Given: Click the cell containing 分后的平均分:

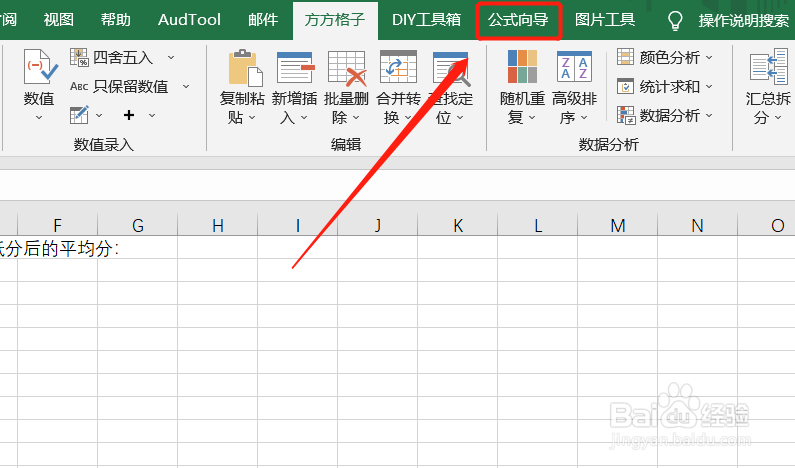Looking at the screenshot, I should tap(60, 248).
